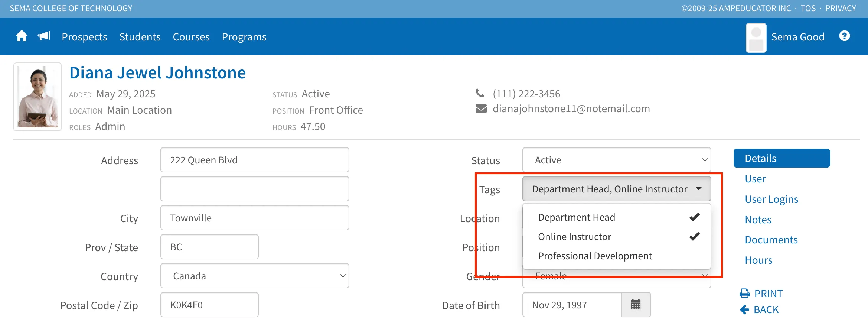Open the Students menu
This screenshot has width=868, height=321.
[140, 37]
